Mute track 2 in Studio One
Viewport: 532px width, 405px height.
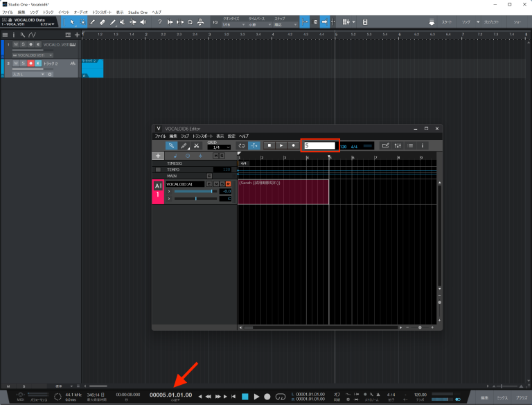pyautogui.click(x=16, y=64)
